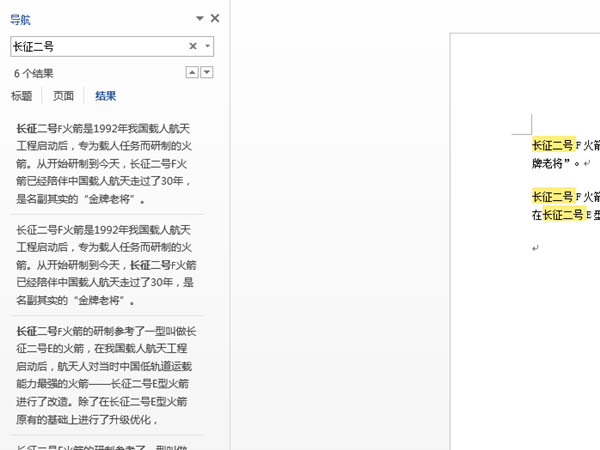Viewport: 600px width, 450px height.
Task: Select second result ending with 是名副其实的金牌老将
Action: click(107, 265)
